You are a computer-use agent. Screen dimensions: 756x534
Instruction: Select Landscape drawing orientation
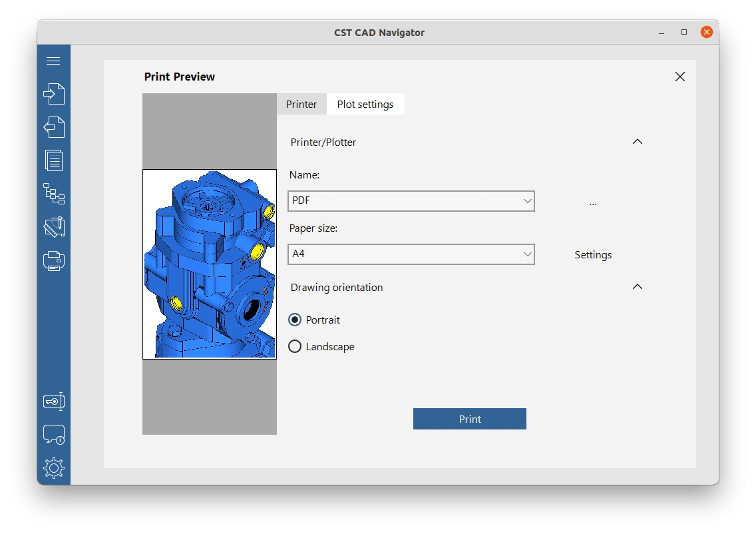pos(295,346)
